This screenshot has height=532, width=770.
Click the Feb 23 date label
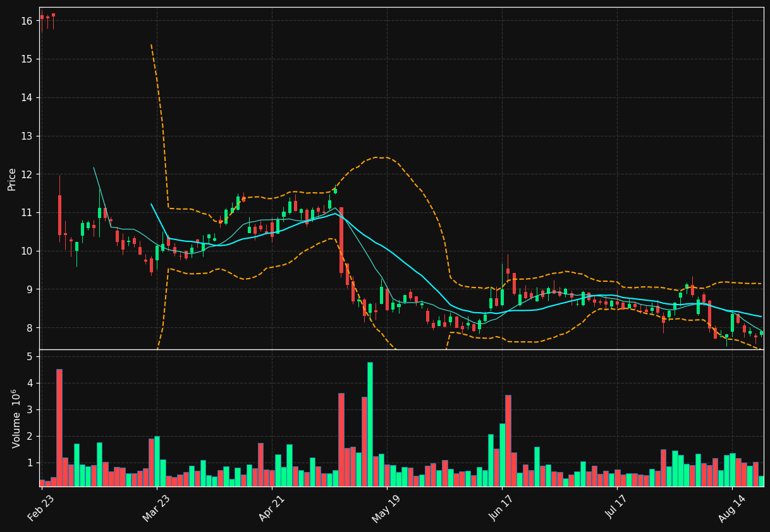(x=40, y=509)
